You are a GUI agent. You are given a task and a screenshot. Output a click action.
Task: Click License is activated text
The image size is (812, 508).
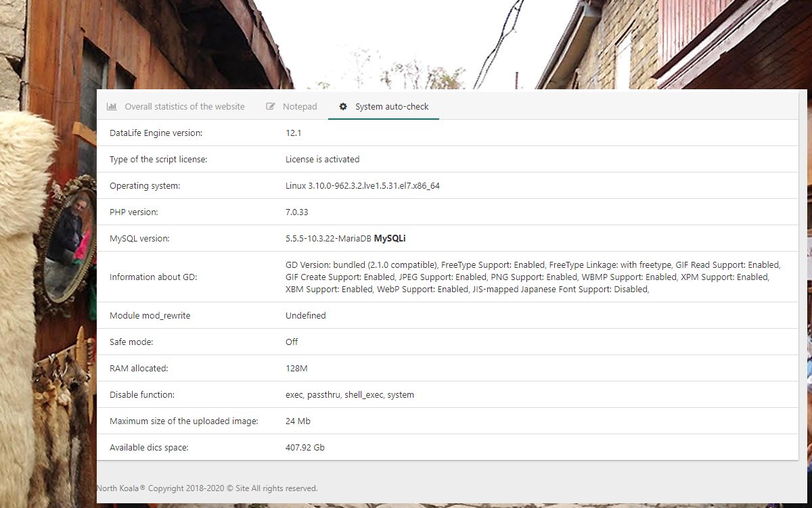(x=322, y=160)
